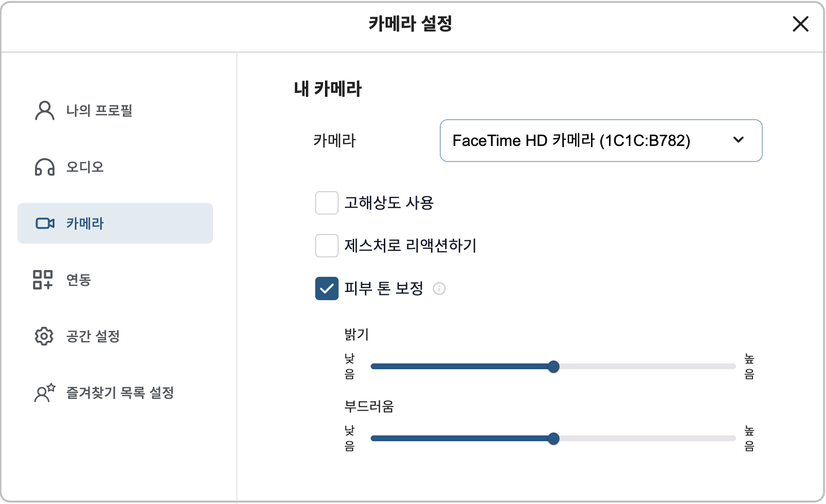Enable the 고해상도 사용 checkbox
Image resolution: width=826 pixels, height=504 pixels.
pyautogui.click(x=326, y=203)
